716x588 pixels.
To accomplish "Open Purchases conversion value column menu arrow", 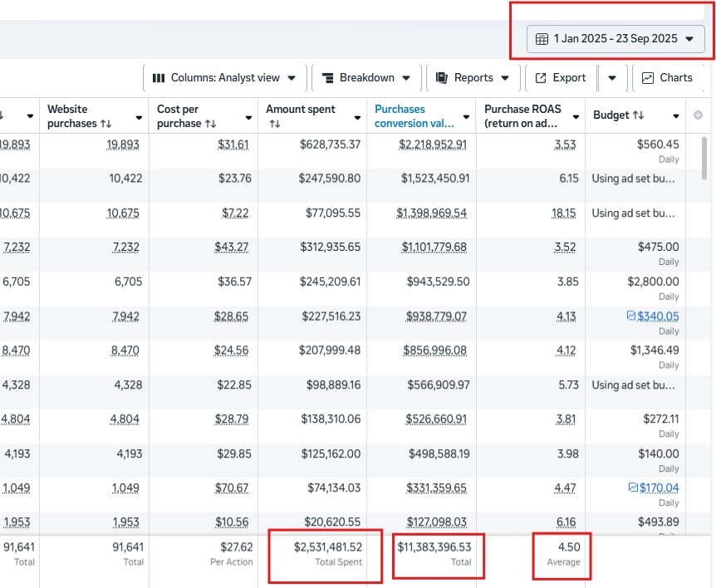I will 466,117.
